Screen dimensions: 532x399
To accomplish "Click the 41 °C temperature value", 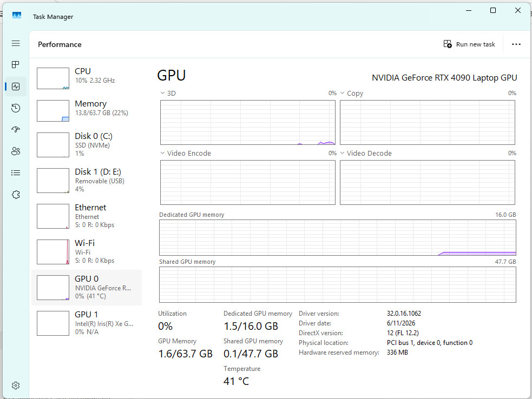I will (236, 381).
